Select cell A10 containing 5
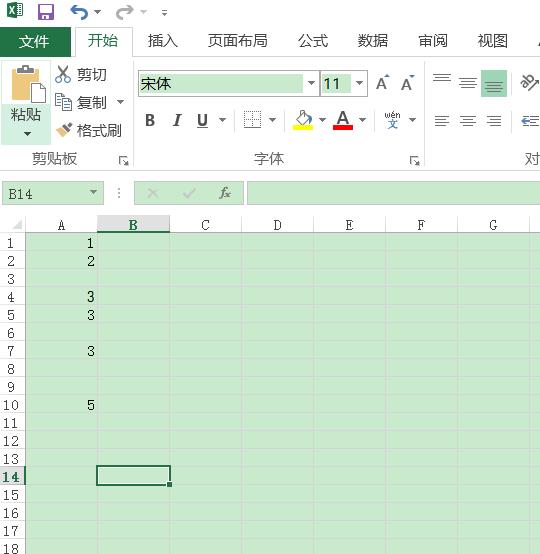This screenshot has width=540, height=554. click(61, 405)
